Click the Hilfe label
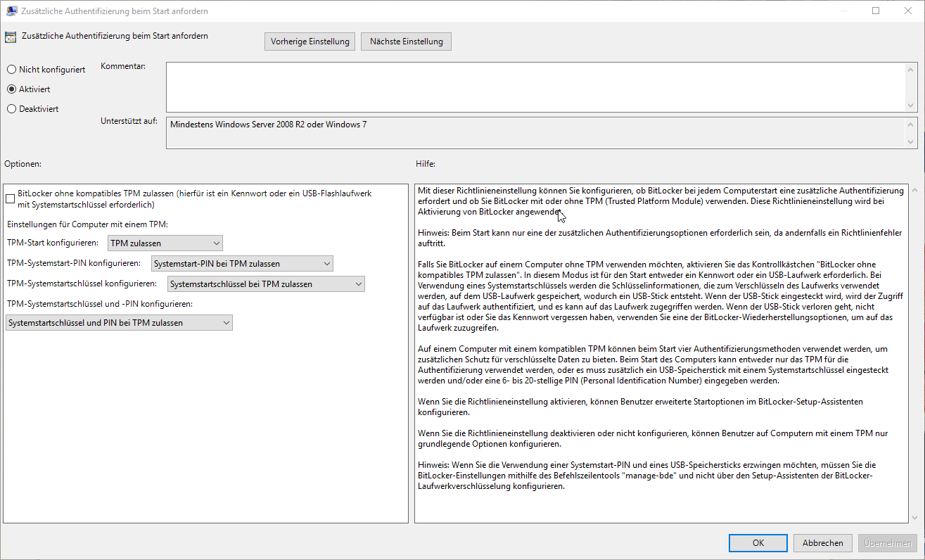 (x=426, y=164)
